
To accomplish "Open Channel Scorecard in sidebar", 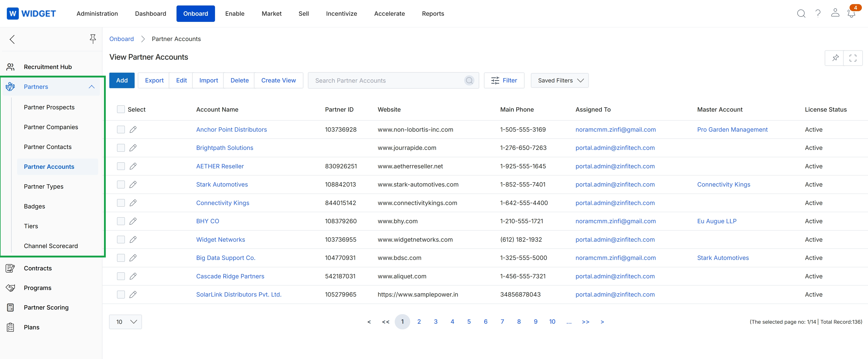I will (51, 246).
